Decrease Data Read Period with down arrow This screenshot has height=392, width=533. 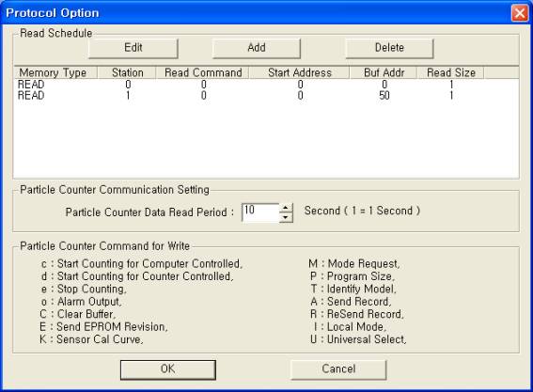pyautogui.click(x=286, y=217)
